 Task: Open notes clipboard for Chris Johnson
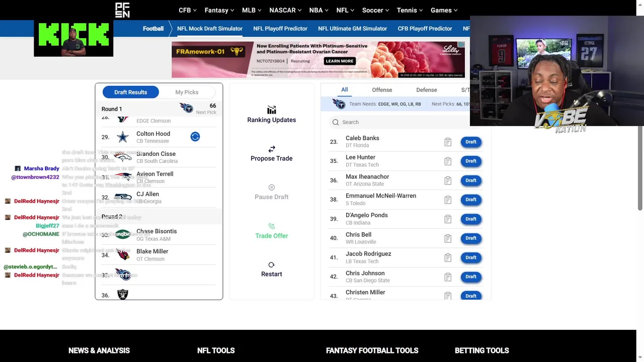(448, 277)
